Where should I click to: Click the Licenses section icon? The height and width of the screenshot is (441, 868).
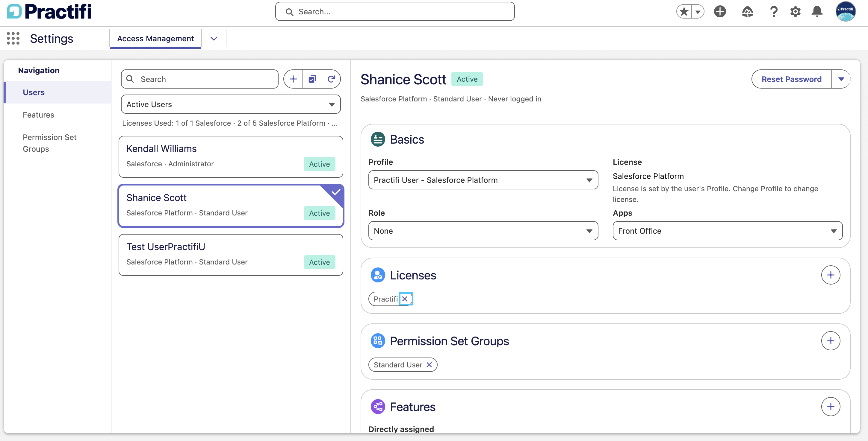click(x=378, y=275)
